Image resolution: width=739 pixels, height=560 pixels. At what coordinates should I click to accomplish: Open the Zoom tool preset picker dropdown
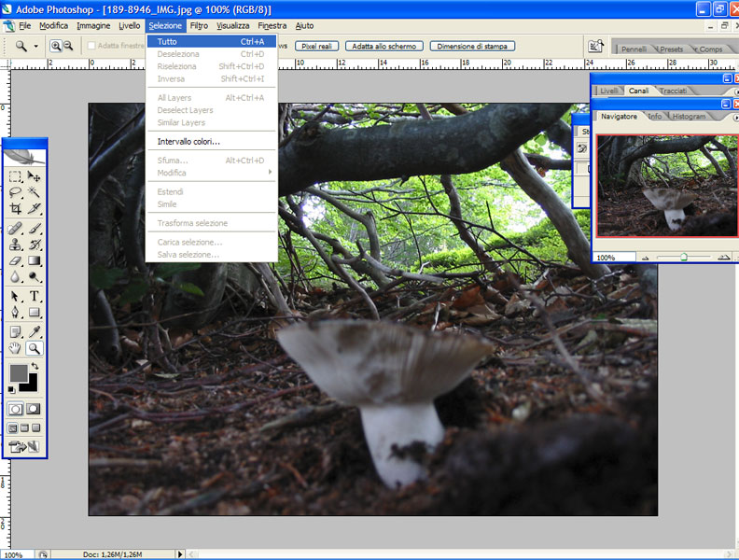click(36, 46)
